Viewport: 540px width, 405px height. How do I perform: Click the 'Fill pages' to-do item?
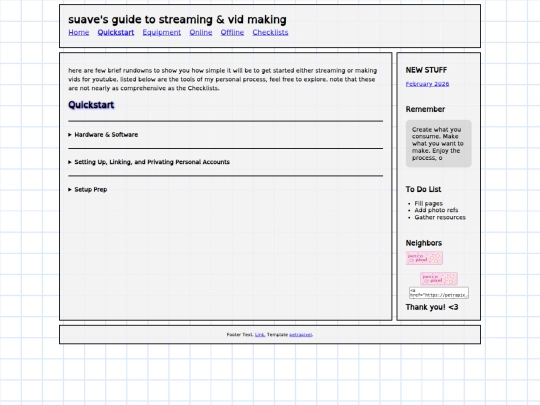[x=428, y=204]
